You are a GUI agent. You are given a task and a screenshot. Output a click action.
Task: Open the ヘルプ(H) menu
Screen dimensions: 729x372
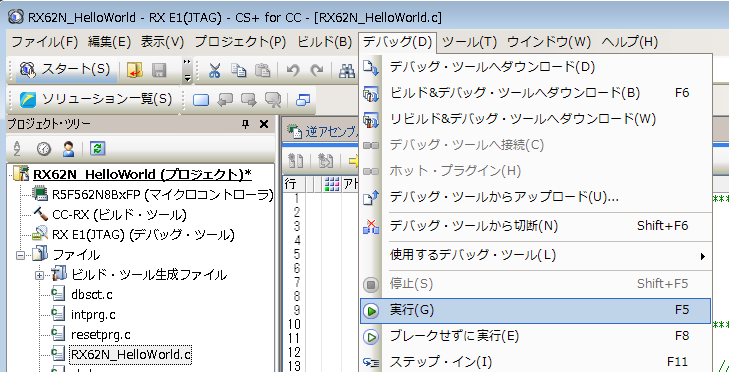tap(630, 42)
